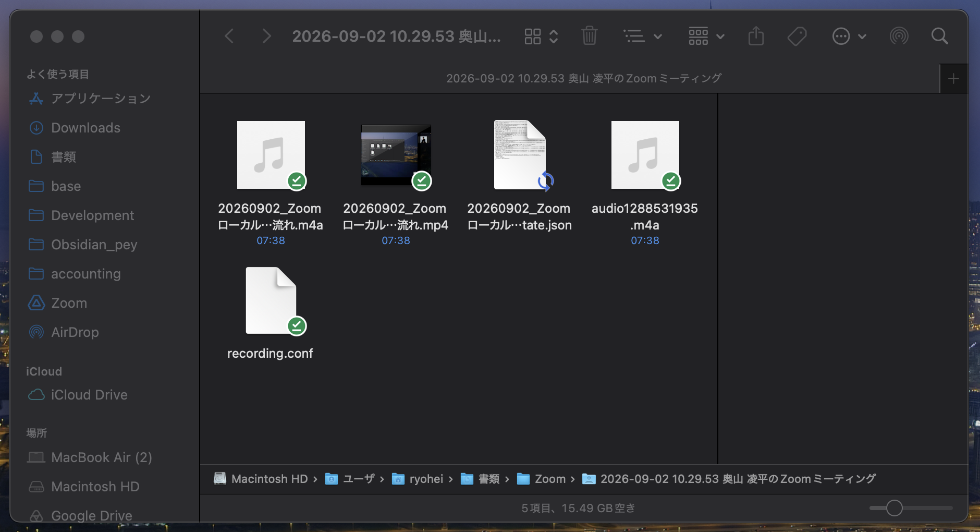Open the base folder in sidebar
This screenshot has height=532, width=980.
[x=66, y=186]
